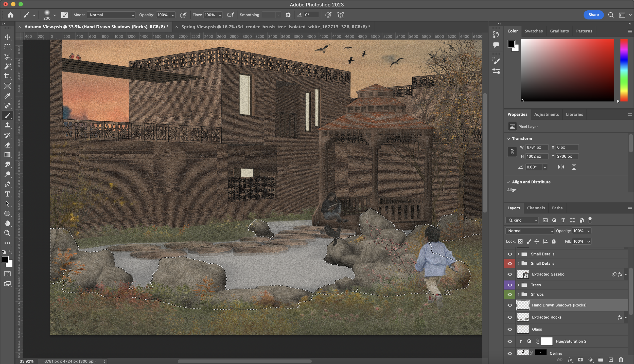Select the Move tool
Screen dimensions: 634x364
[x=7, y=37]
